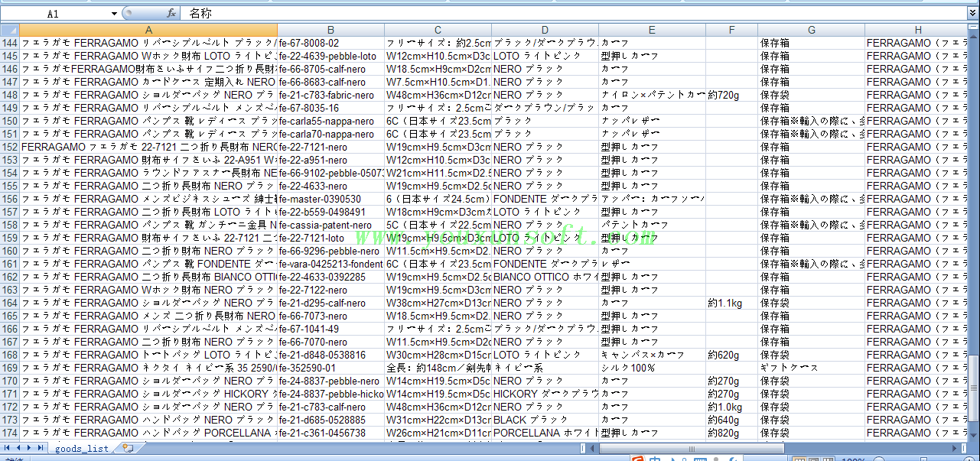Click the fe-21-d295-calf-nero cell

point(330,303)
